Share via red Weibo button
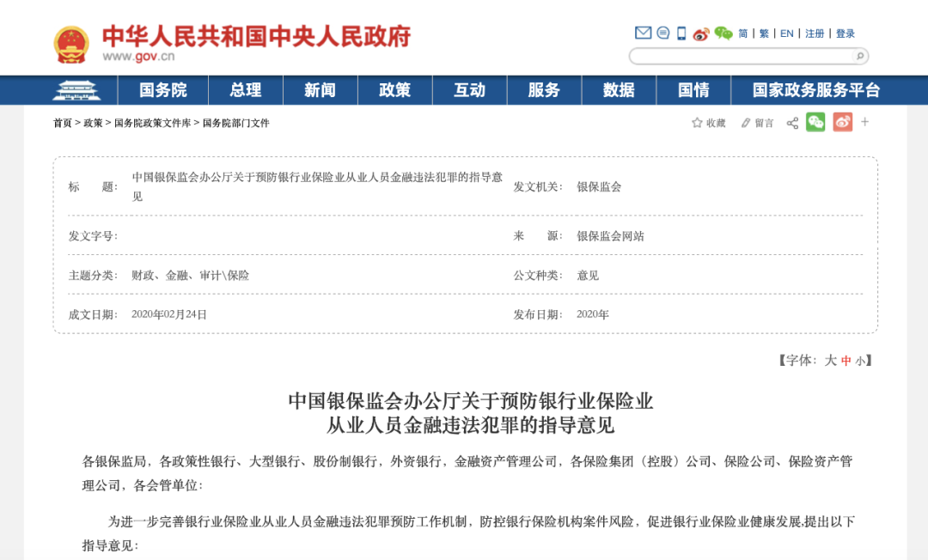Screen dimensions: 928x560 (x=843, y=122)
